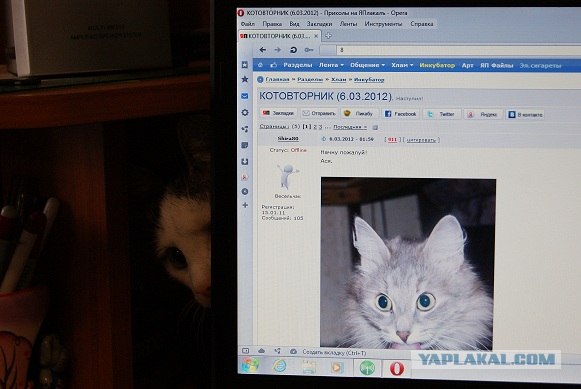581x389 pixels.
Task: Go back with the left arrow button
Action: (263, 50)
